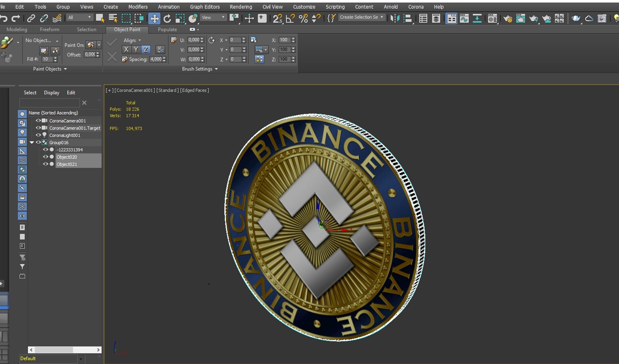Toggle the Scene Explorer icon
The image size is (619, 364).
[x=423, y=18]
